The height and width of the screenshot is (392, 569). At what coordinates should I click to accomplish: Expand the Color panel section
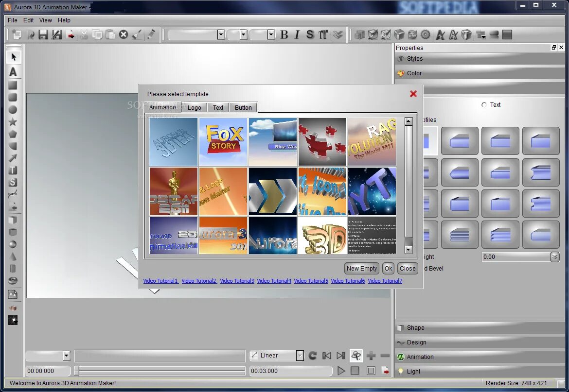tap(480, 73)
